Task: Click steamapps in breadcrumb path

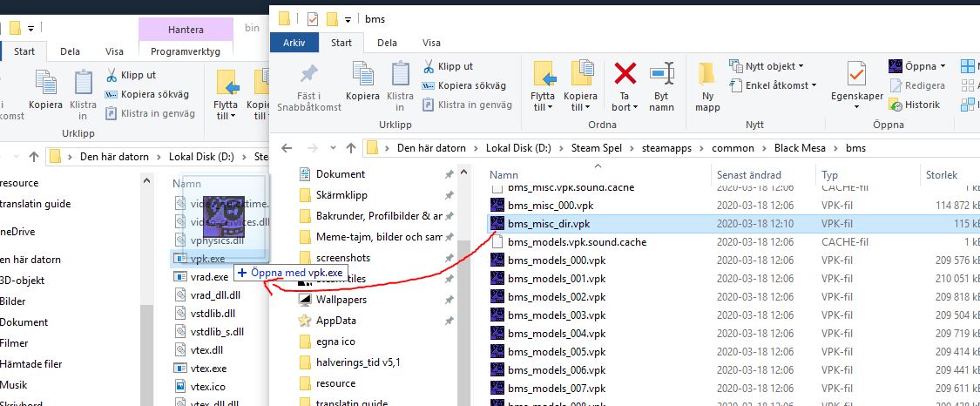Action: point(666,148)
